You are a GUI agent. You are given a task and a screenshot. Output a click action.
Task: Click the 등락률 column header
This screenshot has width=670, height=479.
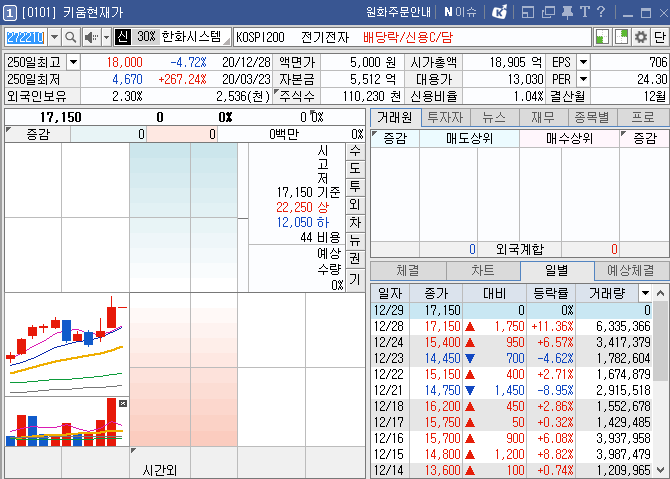551,293
